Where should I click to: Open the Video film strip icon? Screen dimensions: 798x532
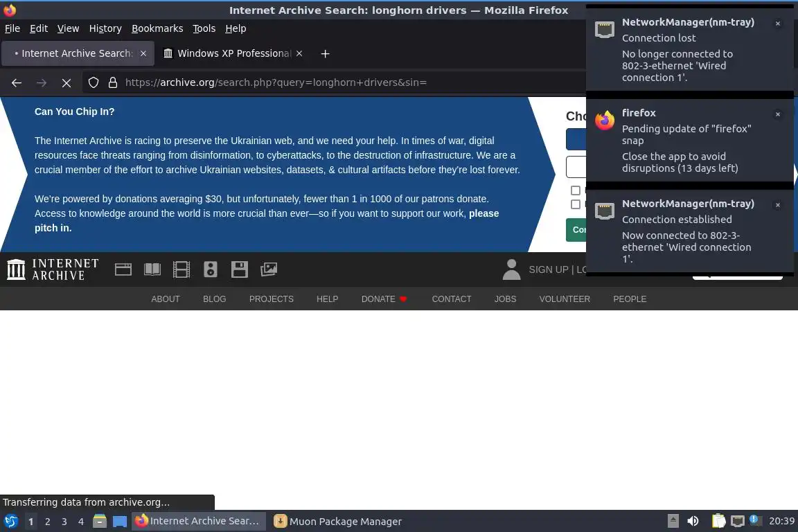(x=181, y=269)
